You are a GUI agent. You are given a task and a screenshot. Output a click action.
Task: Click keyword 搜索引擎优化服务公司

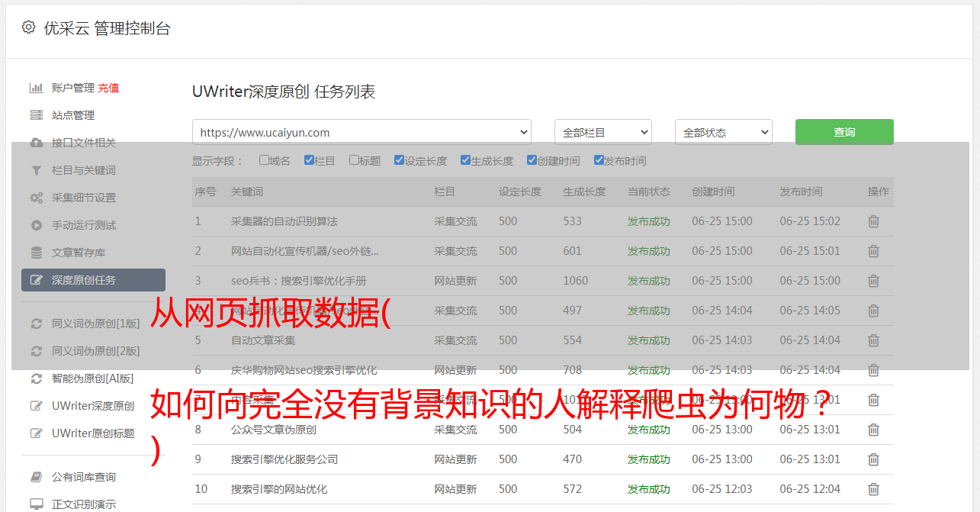pos(284,459)
